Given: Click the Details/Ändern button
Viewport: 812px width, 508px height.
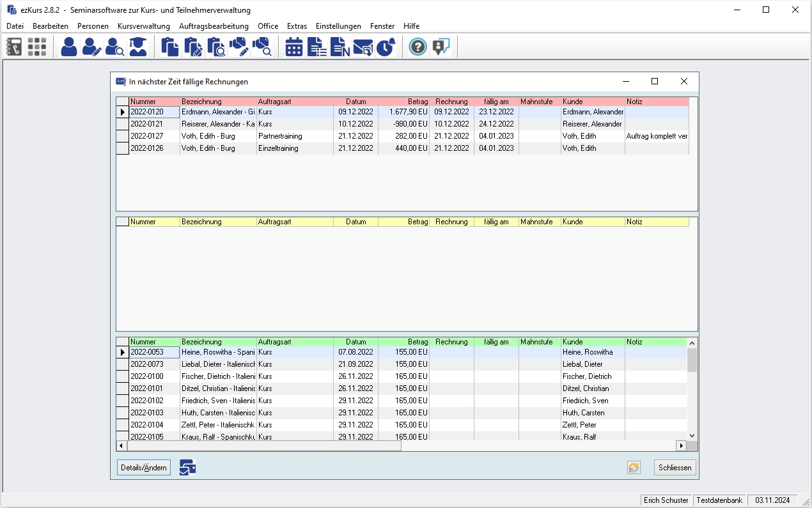Looking at the screenshot, I should [x=144, y=468].
